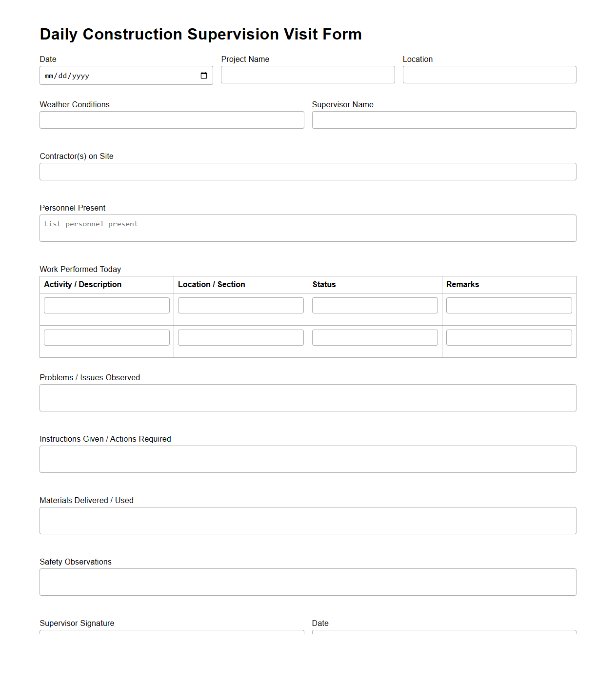Click the Materials Delivered / Used field
Viewport: 616px width, 682px height.
point(308,520)
